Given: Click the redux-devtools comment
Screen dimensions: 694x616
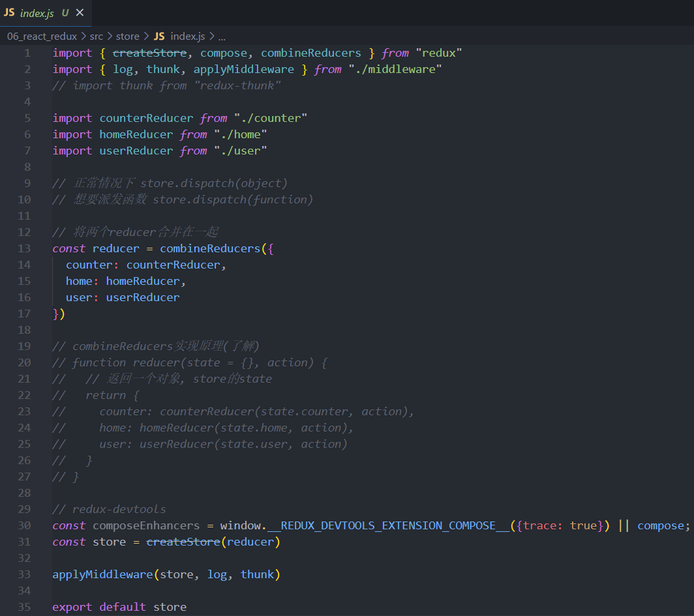Looking at the screenshot, I should 109,510.
